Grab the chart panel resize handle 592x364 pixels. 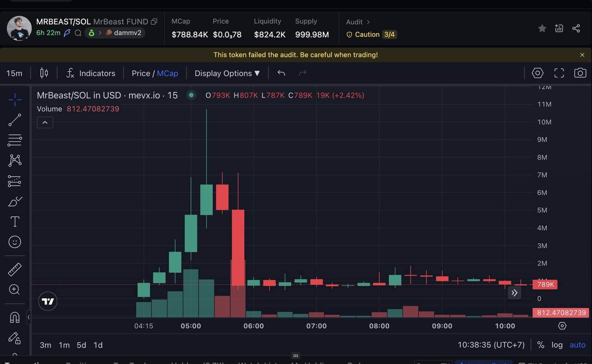click(x=296, y=356)
